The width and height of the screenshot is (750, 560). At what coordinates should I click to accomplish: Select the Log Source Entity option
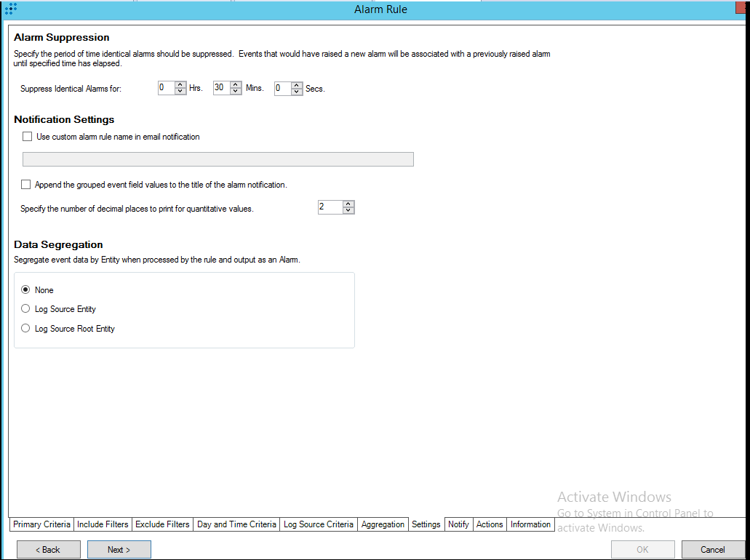click(25, 308)
